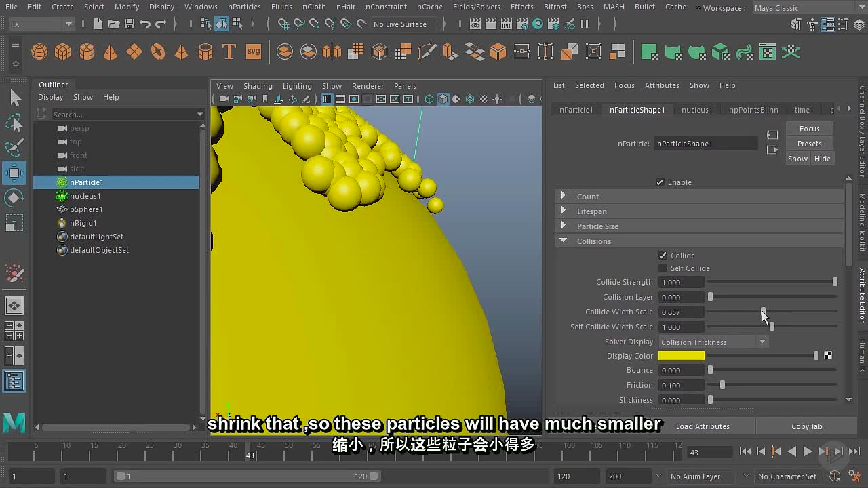Image resolution: width=868 pixels, height=488 pixels.
Task: Adjust the Friction slider handle
Action: point(722,385)
